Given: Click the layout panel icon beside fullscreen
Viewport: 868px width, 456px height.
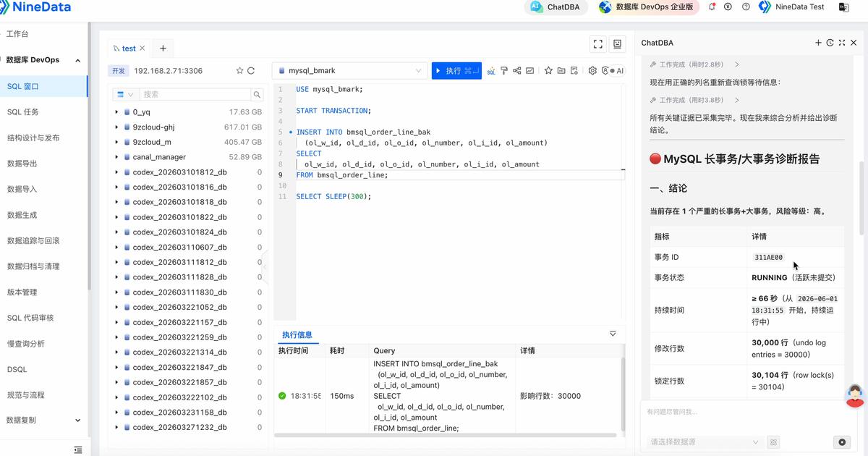Looking at the screenshot, I should click(618, 44).
